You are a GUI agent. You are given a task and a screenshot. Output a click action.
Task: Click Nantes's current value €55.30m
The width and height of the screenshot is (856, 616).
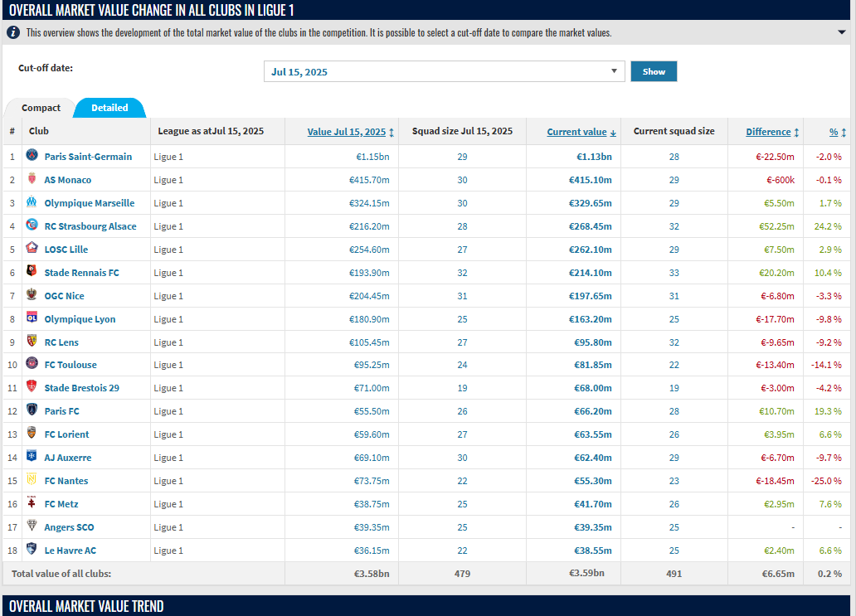pos(593,481)
